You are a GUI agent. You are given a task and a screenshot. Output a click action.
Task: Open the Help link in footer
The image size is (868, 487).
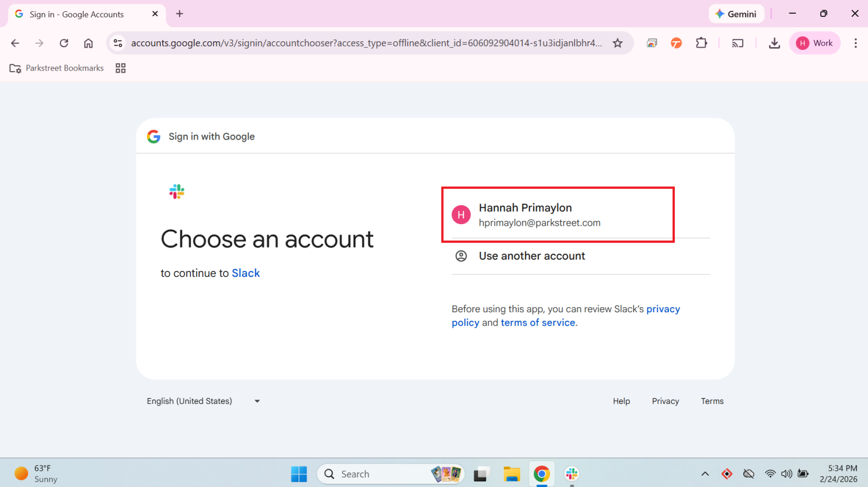click(x=622, y=401)
